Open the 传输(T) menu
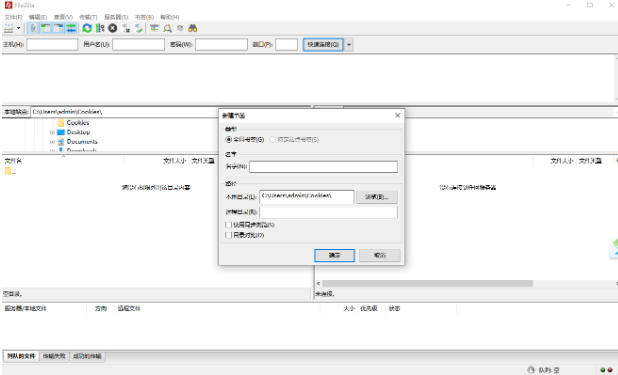Screen dimensions: 618x375 (88, 17)
